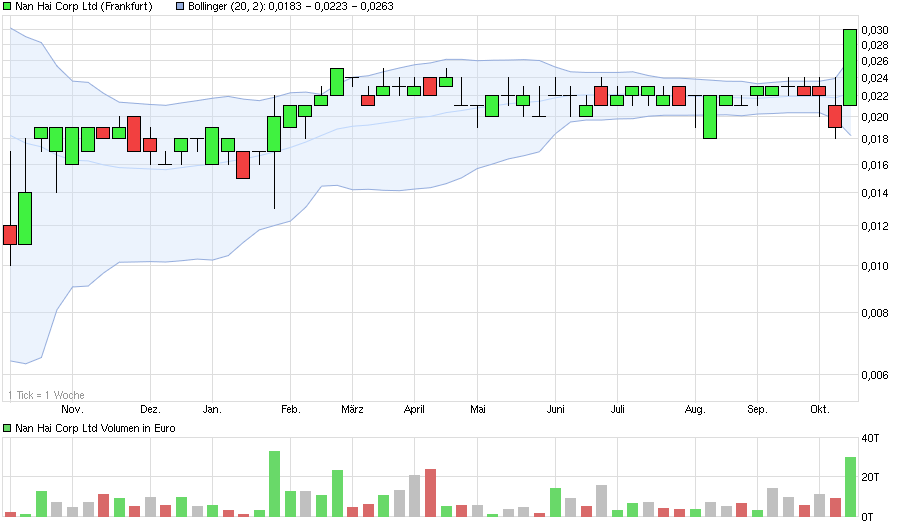
Task: Click the 0,024 price axis value
Action: pos(875,78)
